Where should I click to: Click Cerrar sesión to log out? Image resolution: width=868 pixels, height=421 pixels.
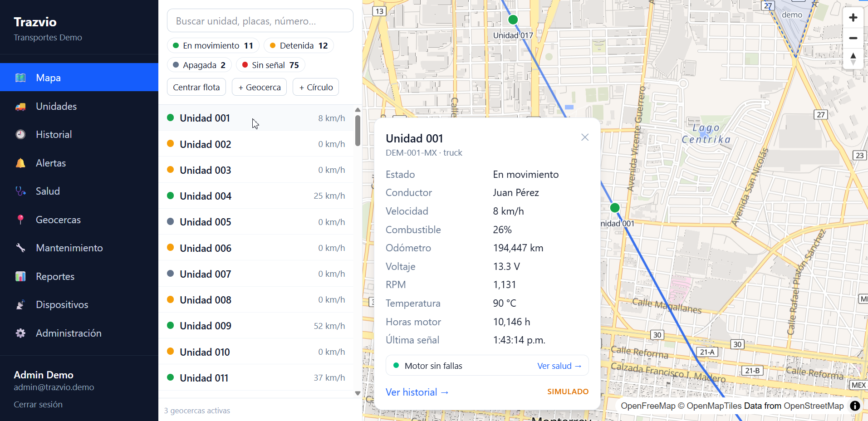tap(38, 404)
